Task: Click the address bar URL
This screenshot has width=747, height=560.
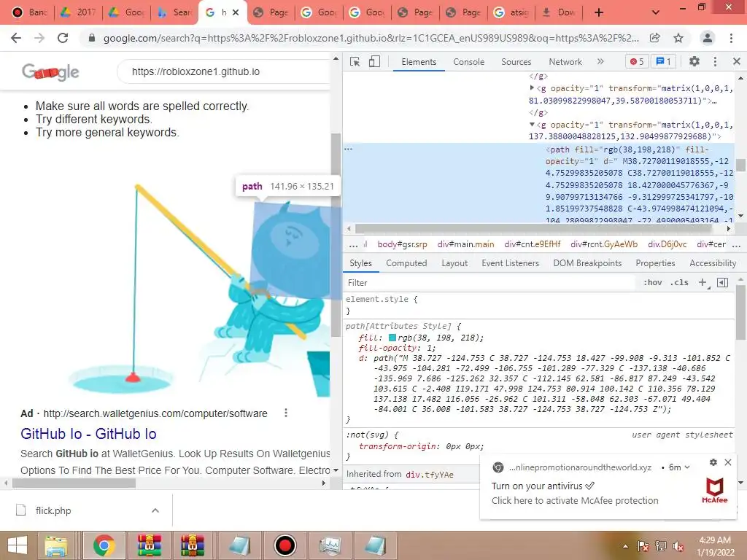Action: [x=371, y=38]
